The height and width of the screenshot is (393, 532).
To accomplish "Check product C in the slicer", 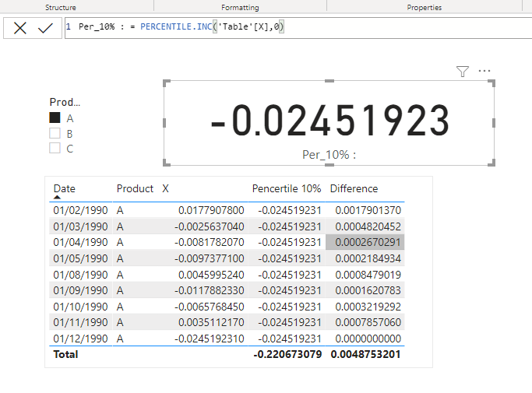I will tap(55, 148).
